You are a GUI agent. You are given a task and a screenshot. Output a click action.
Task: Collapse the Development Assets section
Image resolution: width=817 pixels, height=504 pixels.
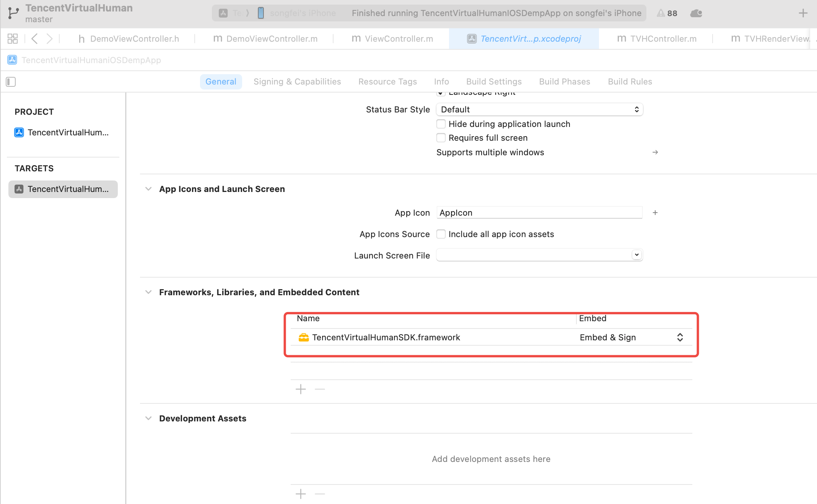(148, 418)
